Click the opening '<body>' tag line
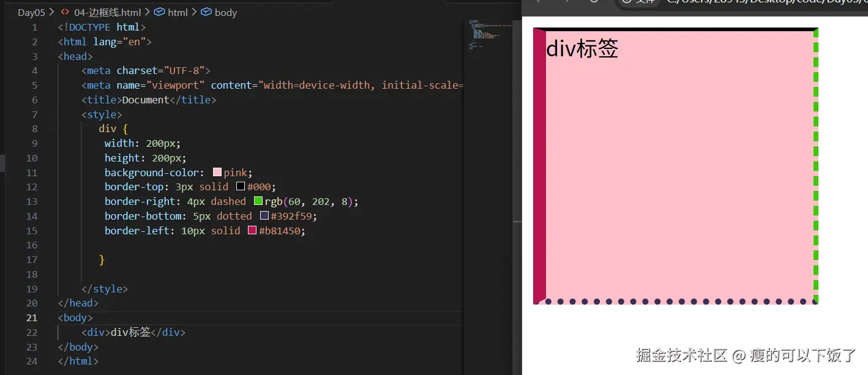This screenshot has height=375, width=868. 75,318
